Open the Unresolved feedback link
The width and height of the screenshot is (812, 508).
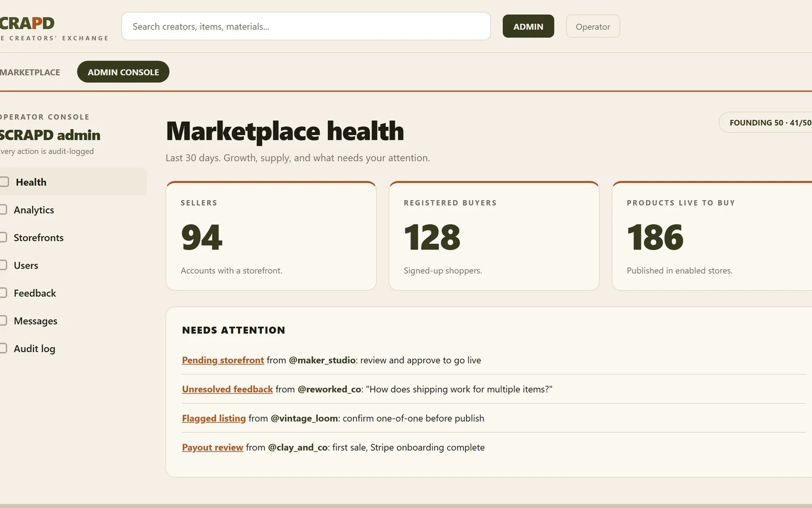point(227,389)
